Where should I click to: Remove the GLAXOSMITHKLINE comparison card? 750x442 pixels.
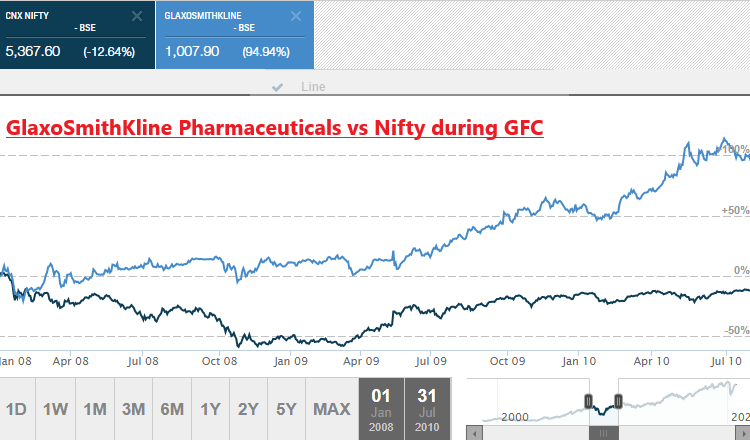click(x=295, y=16)
